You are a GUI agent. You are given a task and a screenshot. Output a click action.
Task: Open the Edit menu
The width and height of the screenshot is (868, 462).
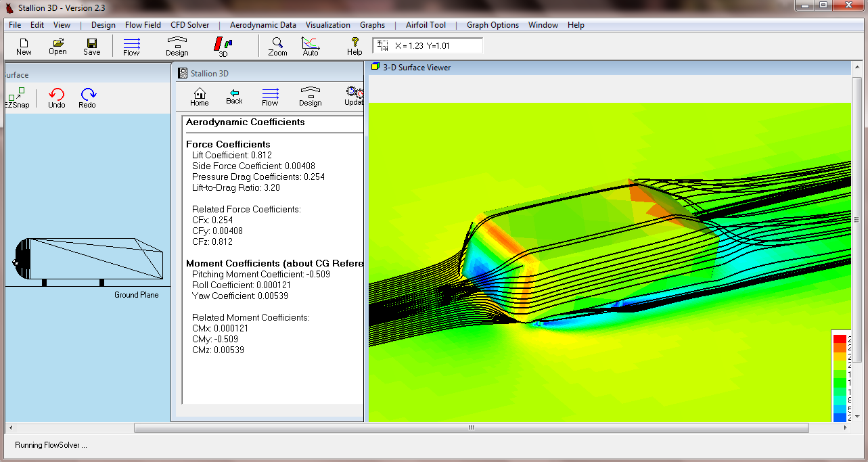click(x=37, y=25)
